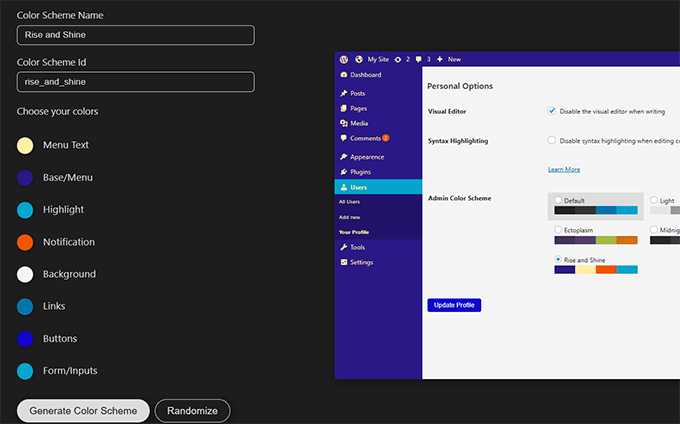Pick the Background color swatch

tap(25, 274)
